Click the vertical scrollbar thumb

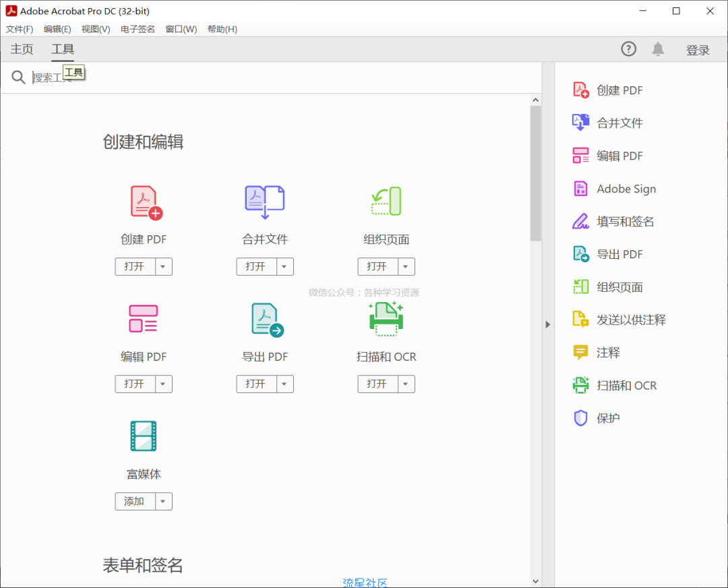click(x=535, y=173)
